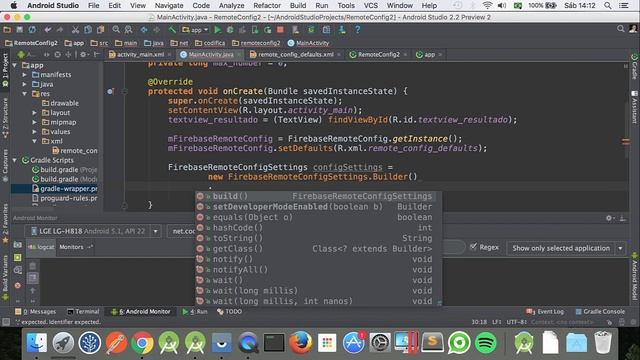Open the TODO tool window
The width and height of the screenshot is (640, 360).
pos(229,311)
